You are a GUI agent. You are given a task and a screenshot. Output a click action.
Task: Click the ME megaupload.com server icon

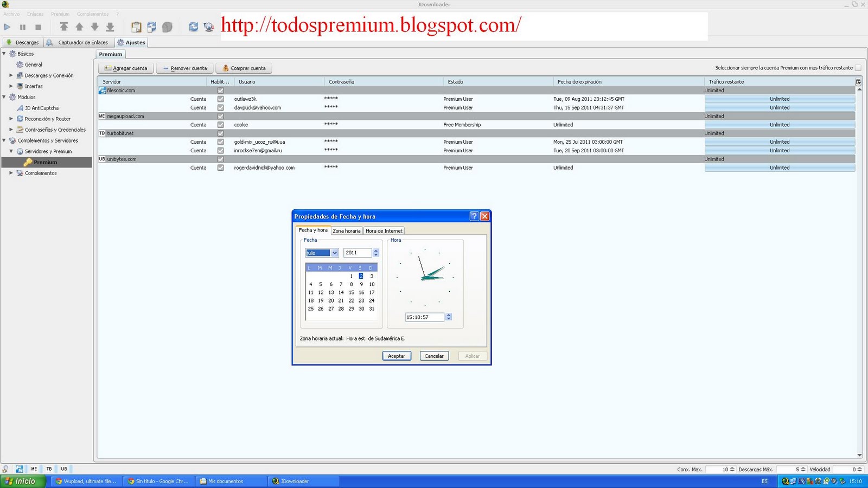[x=102, y=116]
